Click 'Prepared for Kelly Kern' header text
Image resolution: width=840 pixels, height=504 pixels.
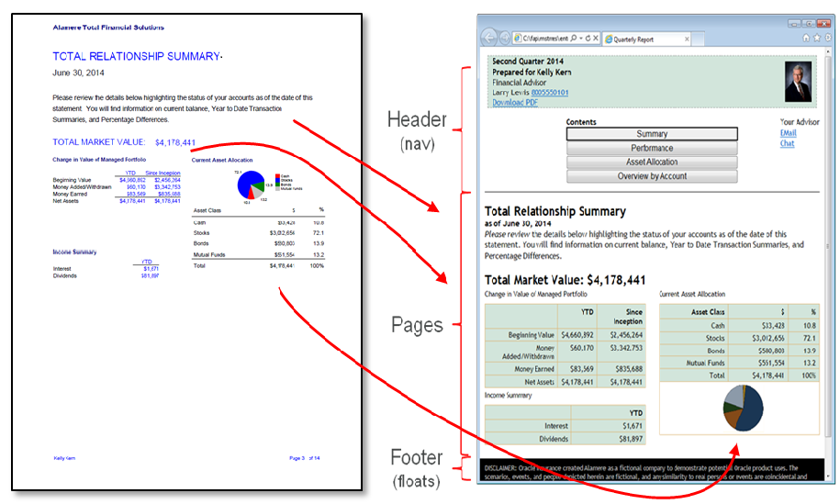(532, 72)
